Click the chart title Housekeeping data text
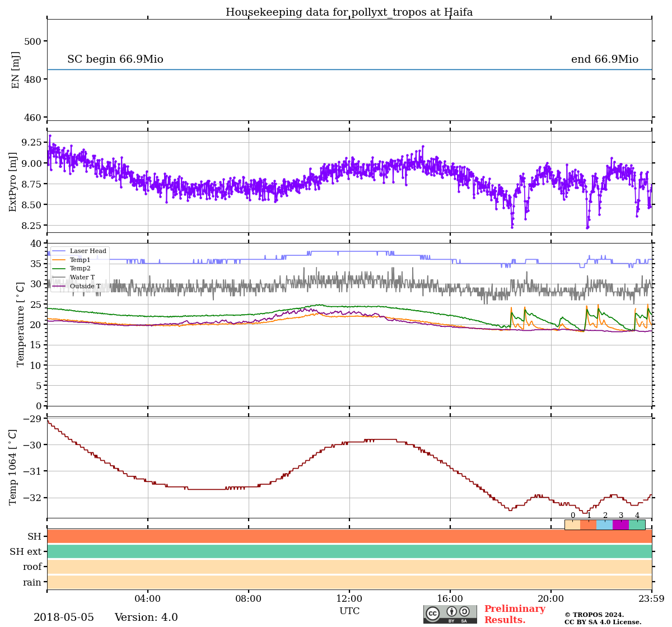 click(x=349, y=12)
